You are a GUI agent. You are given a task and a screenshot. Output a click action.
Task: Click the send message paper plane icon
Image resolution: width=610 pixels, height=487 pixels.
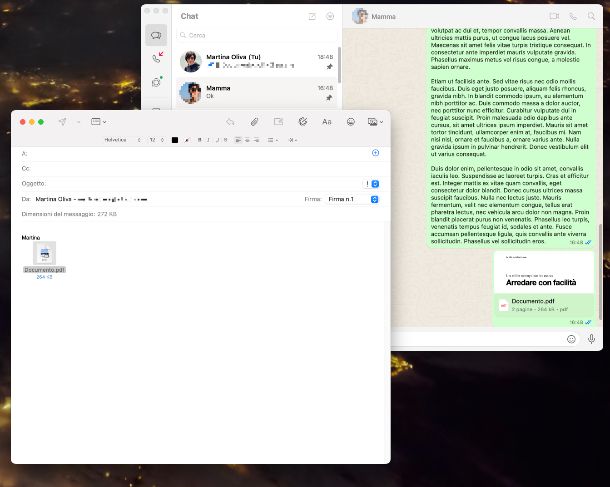click(x=62, y=121)
